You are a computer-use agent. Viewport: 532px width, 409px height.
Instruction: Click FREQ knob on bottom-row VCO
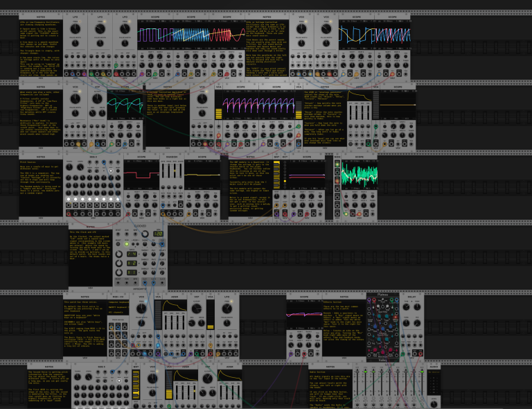click(152, 378)
